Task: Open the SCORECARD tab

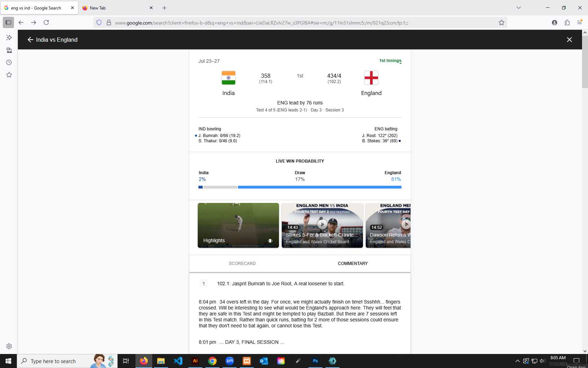Action: click(242, 264)
